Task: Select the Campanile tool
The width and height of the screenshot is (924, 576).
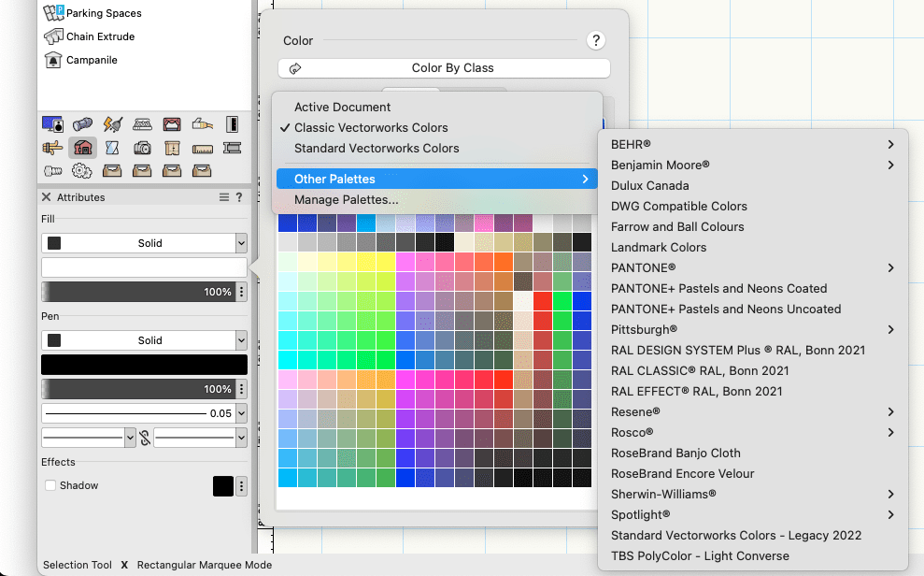Action: point(80,60)
